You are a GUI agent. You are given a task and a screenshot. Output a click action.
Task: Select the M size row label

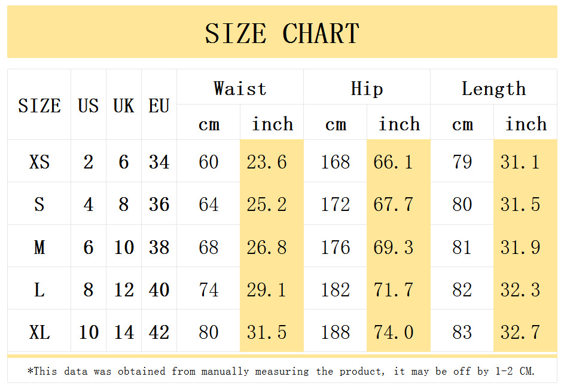click(x=39, y=246)
